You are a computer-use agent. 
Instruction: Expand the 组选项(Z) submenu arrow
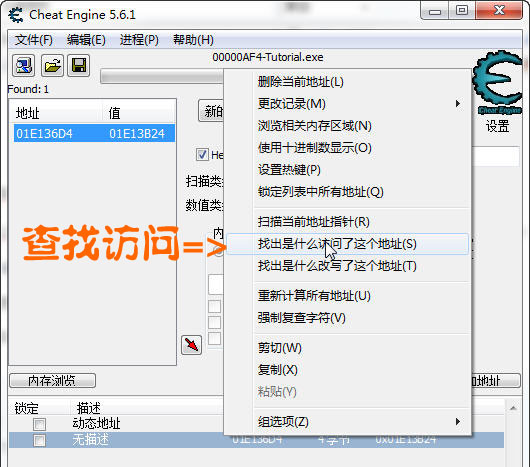[x=458, y=421]
